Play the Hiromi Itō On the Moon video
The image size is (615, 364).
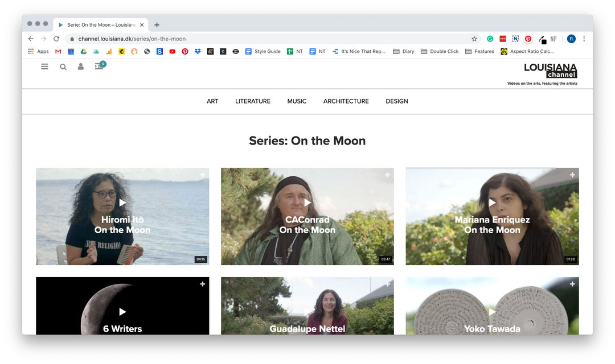(x=122, y=202)
